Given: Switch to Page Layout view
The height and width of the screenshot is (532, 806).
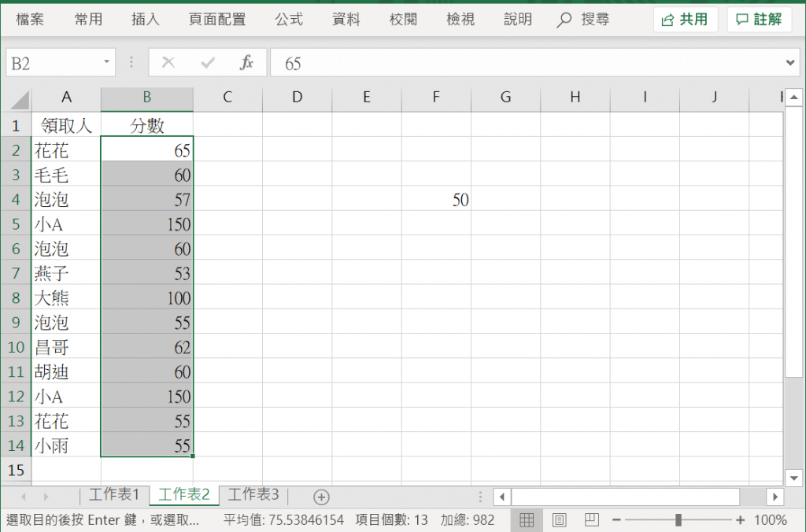Looking at the screenshot, I should pos(560,519).
